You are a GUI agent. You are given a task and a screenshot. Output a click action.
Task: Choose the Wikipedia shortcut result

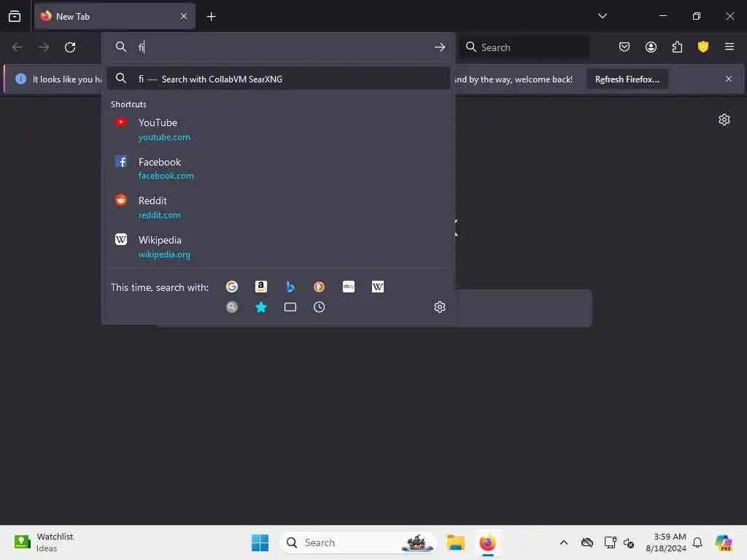tap(278, 246)
